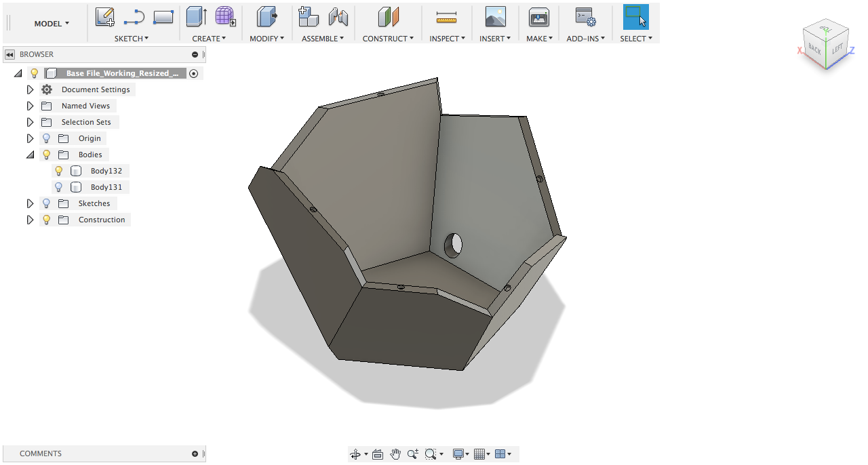Click the Orbit navigation icon

(x=355, y=454)
